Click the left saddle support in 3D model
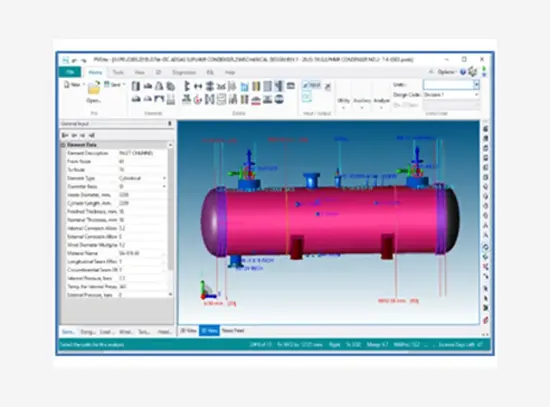 (297, 248)
